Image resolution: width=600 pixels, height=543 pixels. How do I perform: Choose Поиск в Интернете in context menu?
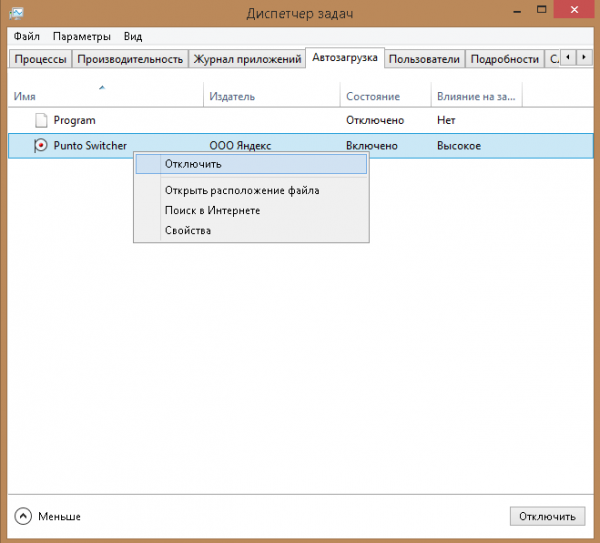click(251, 210)
